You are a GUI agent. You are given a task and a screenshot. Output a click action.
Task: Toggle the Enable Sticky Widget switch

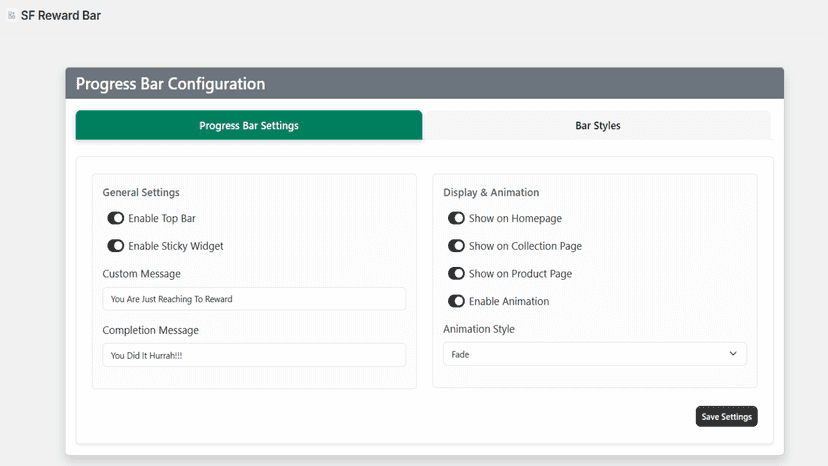click(116, 246)
